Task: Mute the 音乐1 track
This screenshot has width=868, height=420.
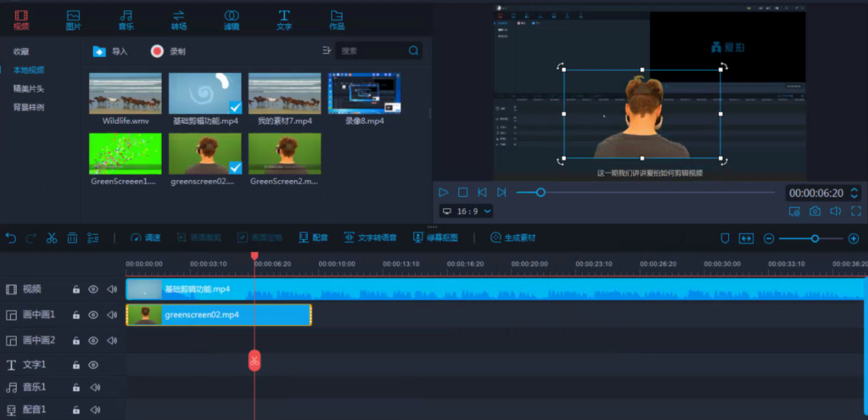Action: click(x=95, y=387)
